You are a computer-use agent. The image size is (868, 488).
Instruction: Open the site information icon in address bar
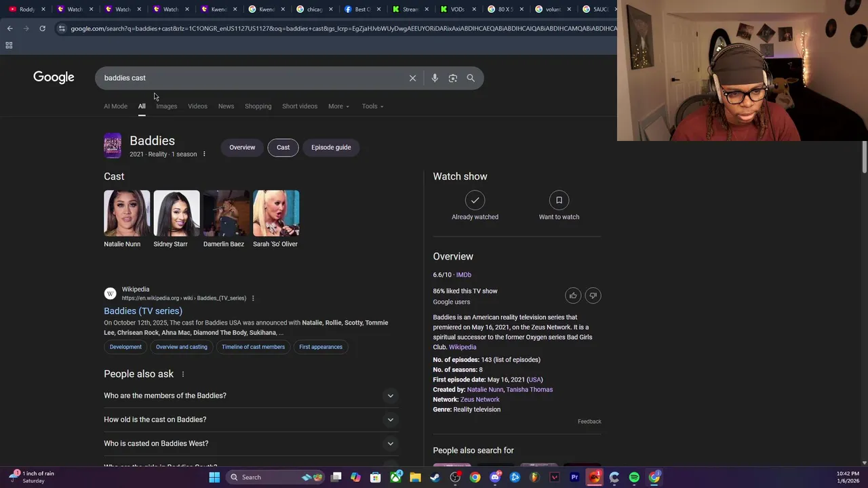[62, 28]
